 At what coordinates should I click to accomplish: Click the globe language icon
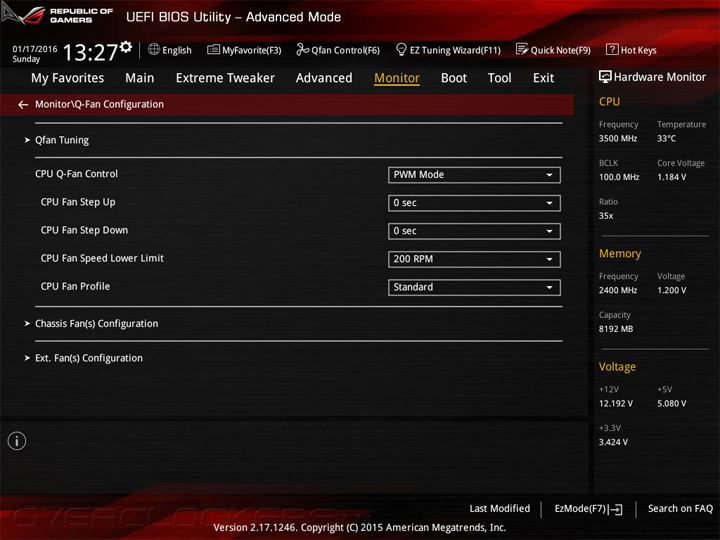pyautogui.click(x=154, y=49)
